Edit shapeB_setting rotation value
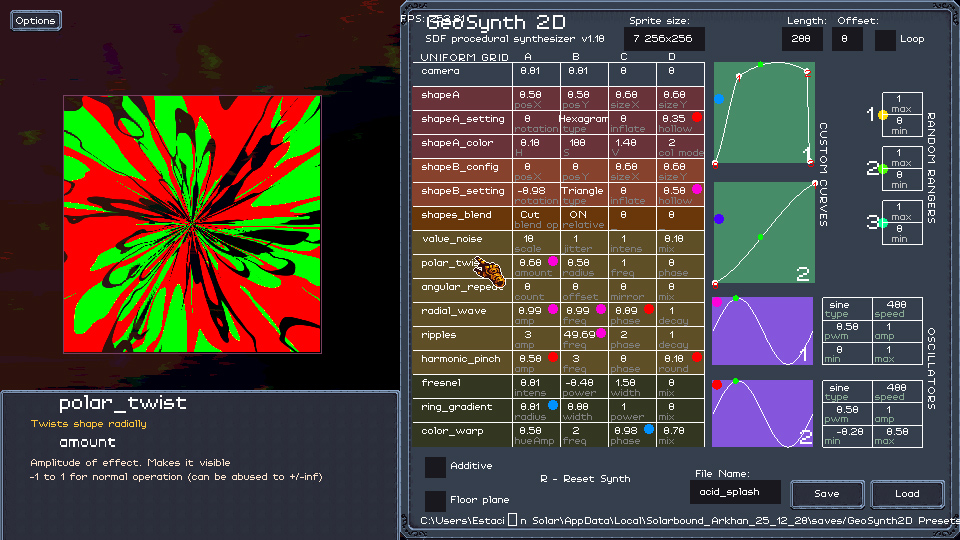Screen dimensions: 960x540 [x=536, y=195]
